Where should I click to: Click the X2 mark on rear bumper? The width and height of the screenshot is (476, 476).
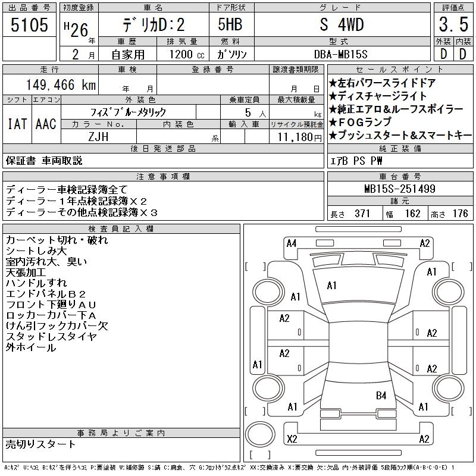coord(292,439)
